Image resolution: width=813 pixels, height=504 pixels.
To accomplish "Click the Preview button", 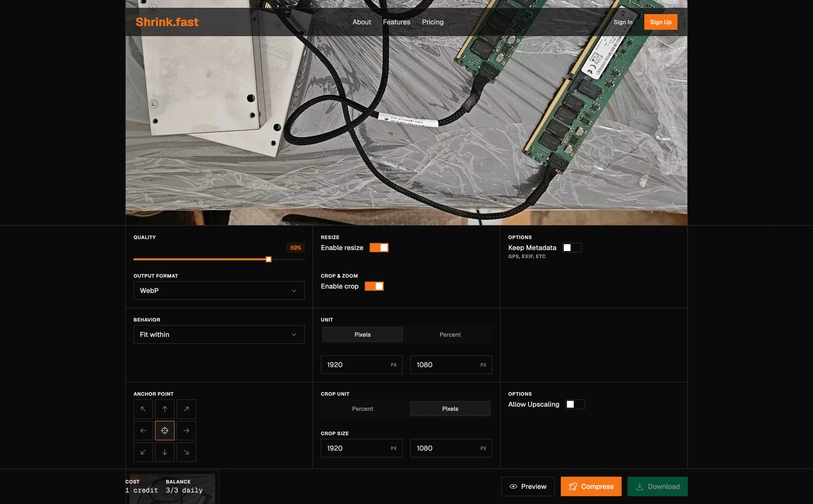I will 528,486.
